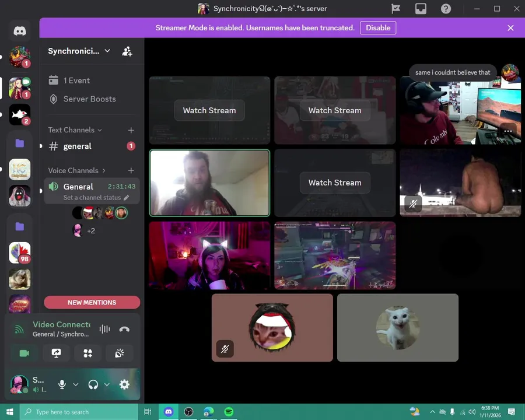Click the taskbar search box
This screenshot has width=525, height=420.
click(x=79, y=412)
